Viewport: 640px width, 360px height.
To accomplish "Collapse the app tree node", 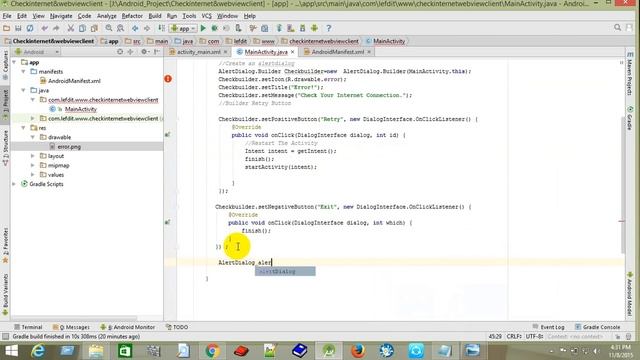I will (15, 62).
